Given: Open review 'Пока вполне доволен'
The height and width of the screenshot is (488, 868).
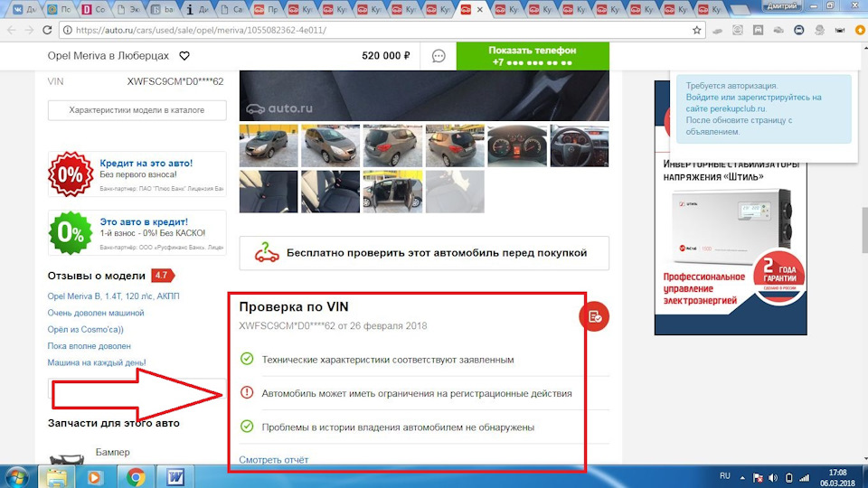Looking at the screenshot, I should point(90,346).
